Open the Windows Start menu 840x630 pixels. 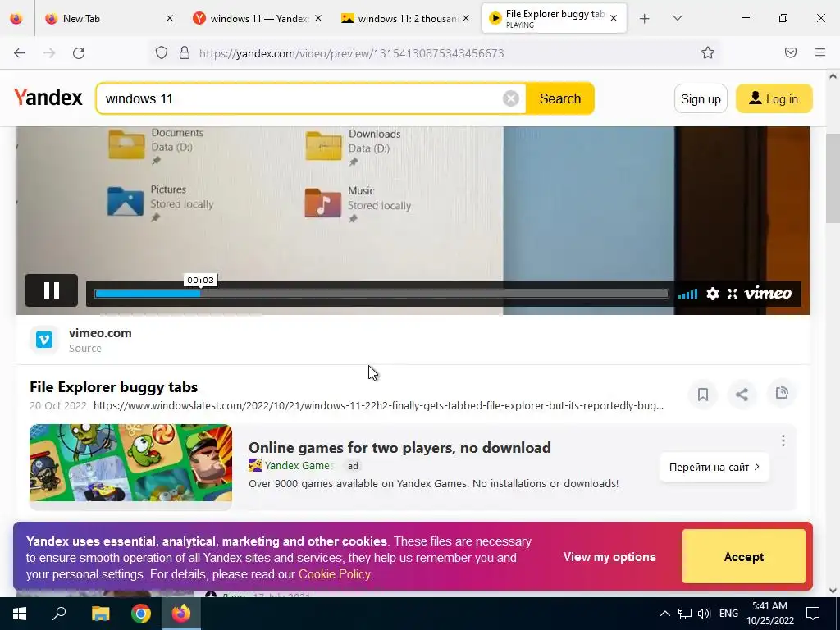pyautogui.click(x=20, y=614)
